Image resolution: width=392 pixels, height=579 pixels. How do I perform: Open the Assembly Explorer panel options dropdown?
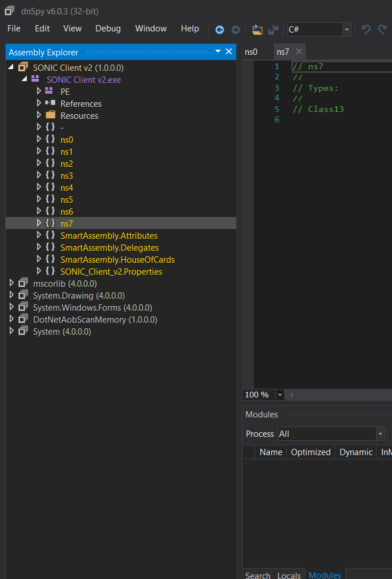pyautogui.click(x=218, y=51)
